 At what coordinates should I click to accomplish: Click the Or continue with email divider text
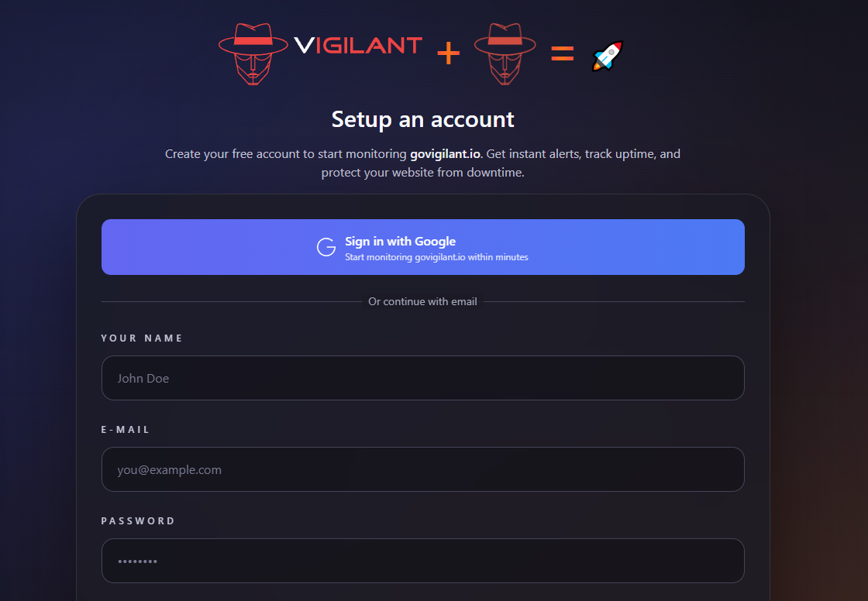(x=422, y=301)
